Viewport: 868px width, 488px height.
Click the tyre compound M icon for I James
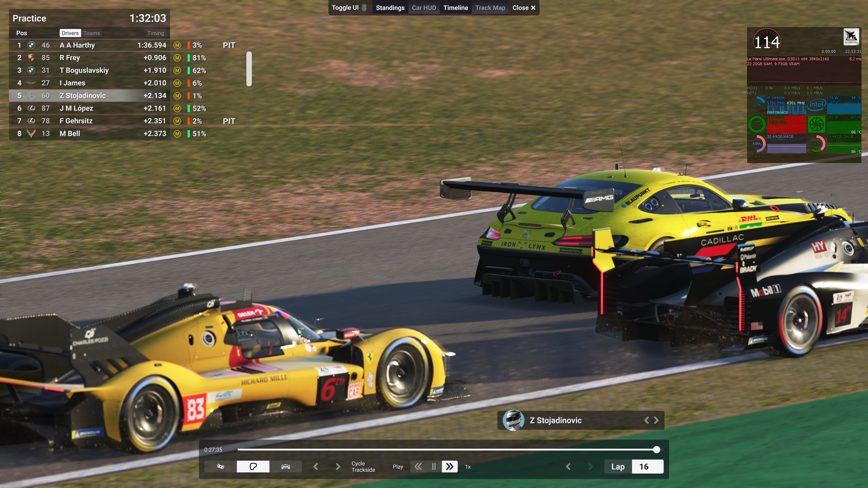177,83
